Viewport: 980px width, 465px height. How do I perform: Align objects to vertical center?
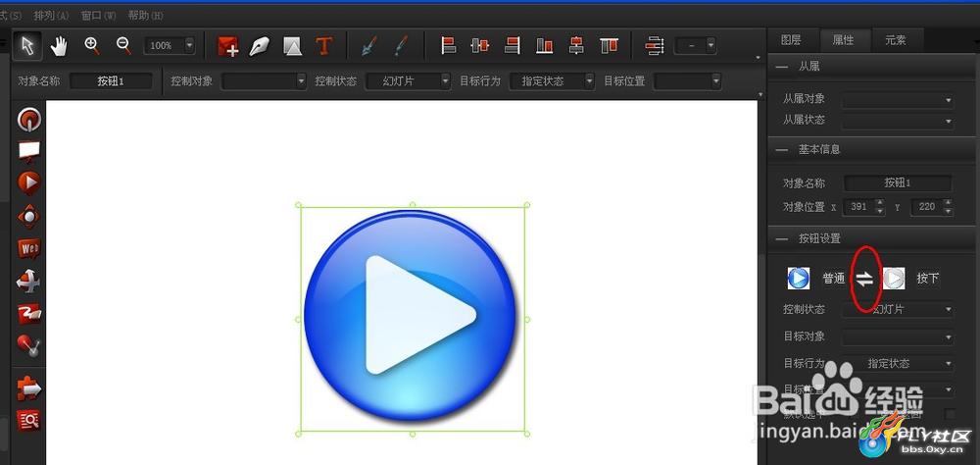576,45
